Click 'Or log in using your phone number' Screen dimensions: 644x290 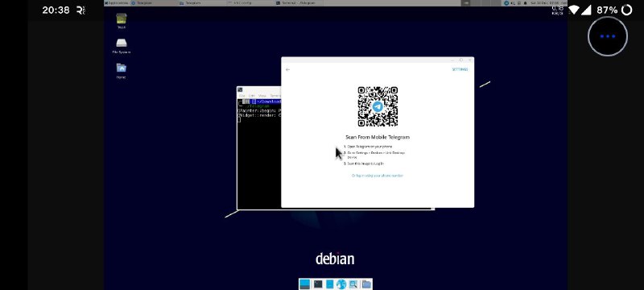(x=377, y=176)
